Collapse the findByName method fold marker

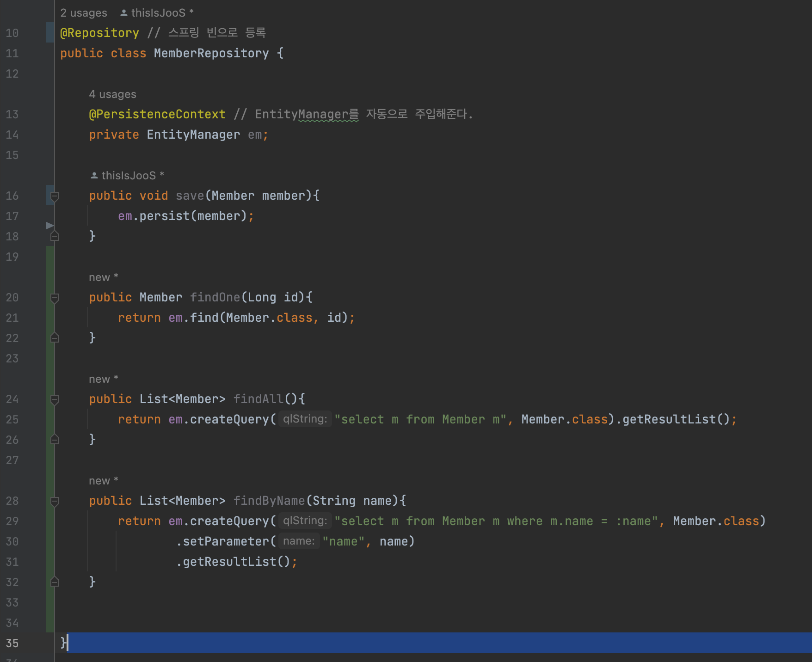tap(54, 502)
